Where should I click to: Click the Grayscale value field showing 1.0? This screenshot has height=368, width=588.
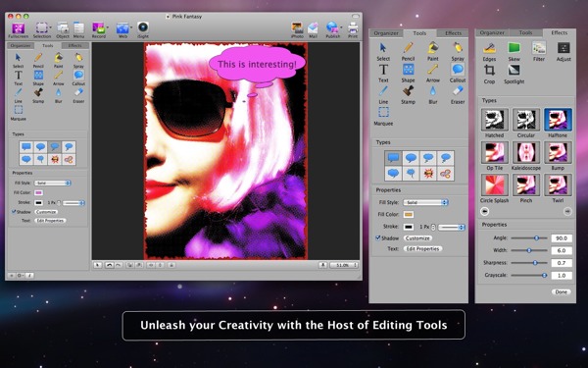coord(562,275)
